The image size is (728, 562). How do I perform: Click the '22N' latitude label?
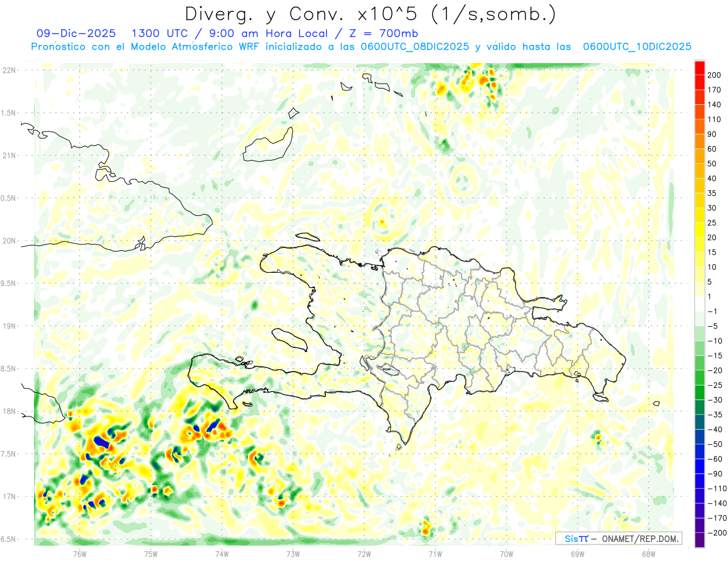(8, 70)
